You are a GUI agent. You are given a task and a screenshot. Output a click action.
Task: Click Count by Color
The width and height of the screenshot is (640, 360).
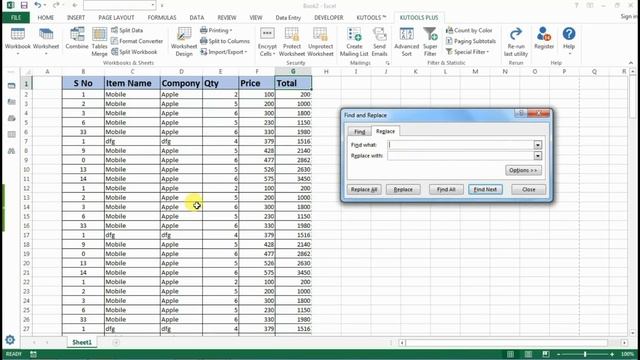coord(469,30)
